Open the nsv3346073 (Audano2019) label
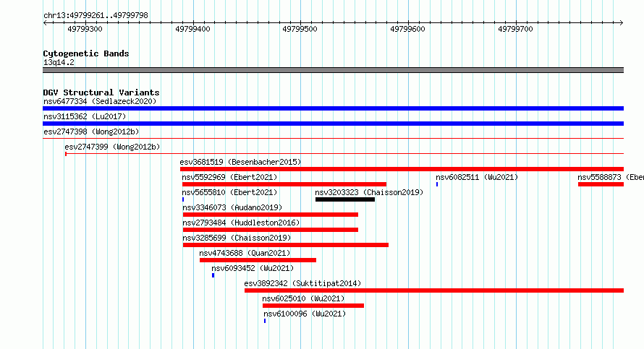Viewport: 644px width, 349px height. point(232,207)
